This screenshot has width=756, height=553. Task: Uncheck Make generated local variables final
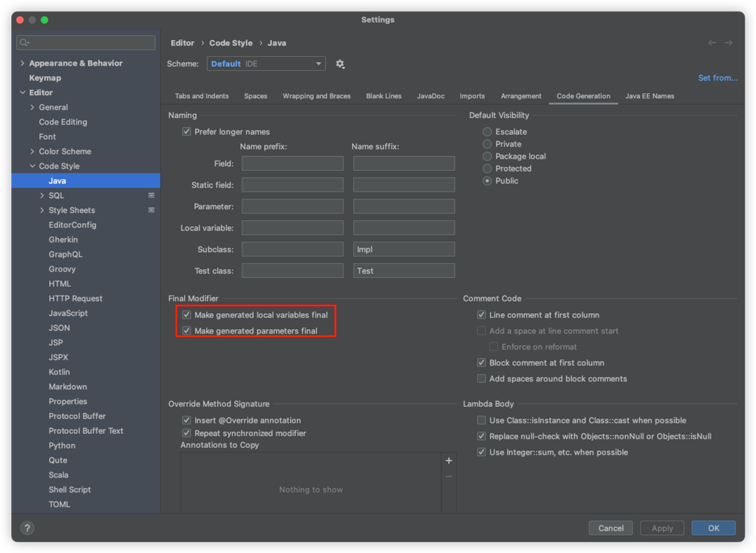coord(186,315)
